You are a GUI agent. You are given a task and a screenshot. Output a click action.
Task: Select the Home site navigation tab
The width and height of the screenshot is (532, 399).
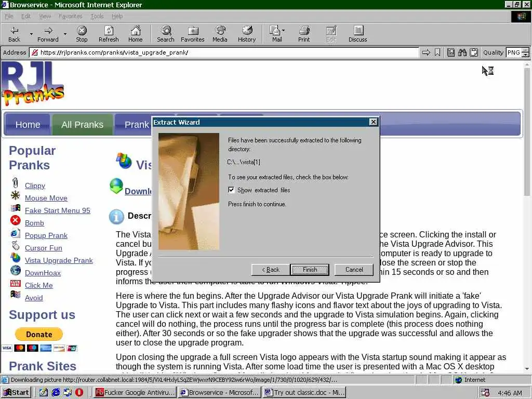click(28, 125)
